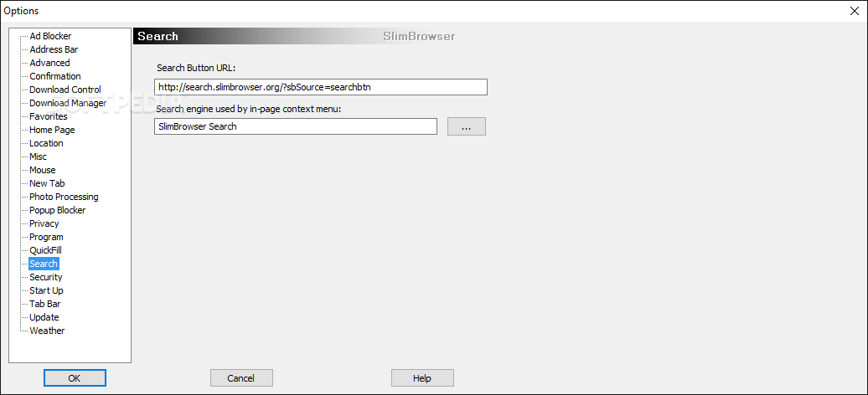Open New Tab settings
This screenshot has width=868, height=395.
[x=47, y=183]
